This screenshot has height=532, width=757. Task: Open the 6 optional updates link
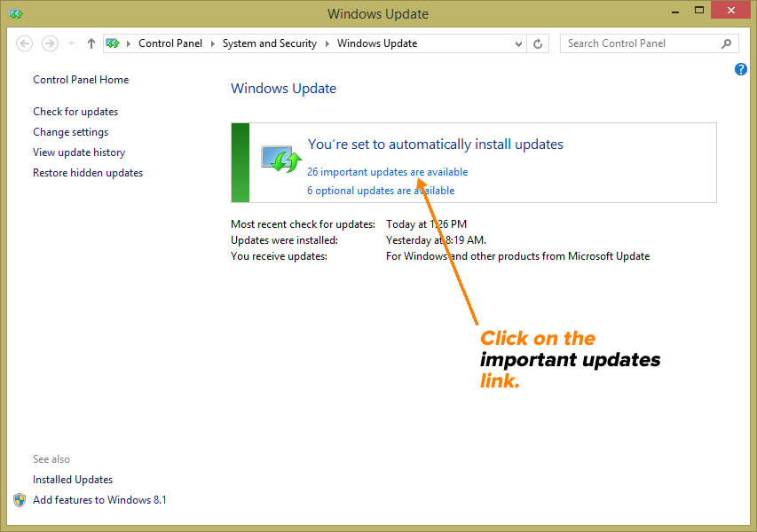381,191
